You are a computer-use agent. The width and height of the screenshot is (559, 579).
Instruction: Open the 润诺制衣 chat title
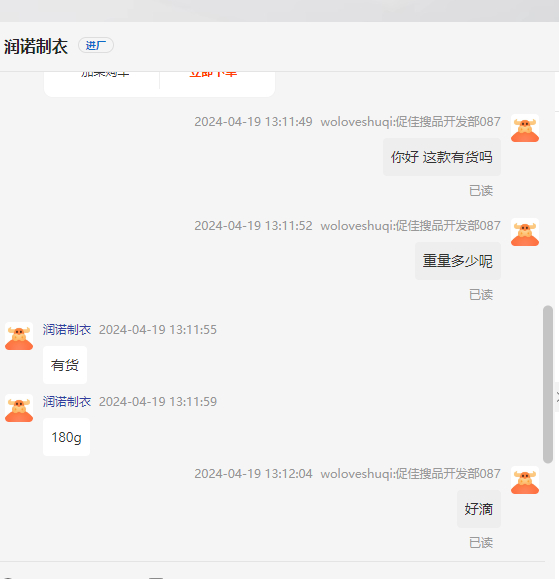pyautogui.click(x=36, y=47)
